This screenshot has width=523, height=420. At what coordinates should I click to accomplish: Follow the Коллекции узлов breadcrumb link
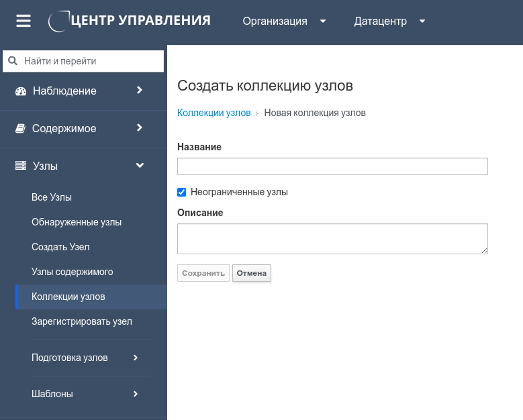click(213, 113)
